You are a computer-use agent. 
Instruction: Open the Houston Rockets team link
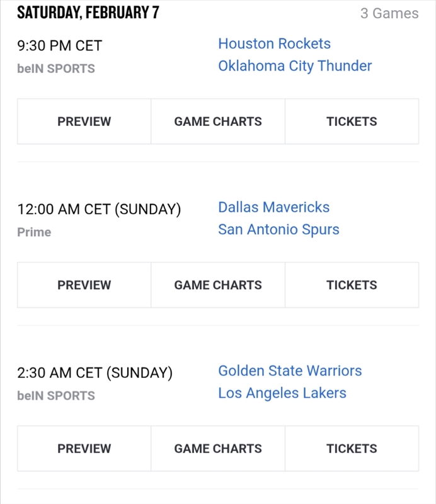coord(274,43)
